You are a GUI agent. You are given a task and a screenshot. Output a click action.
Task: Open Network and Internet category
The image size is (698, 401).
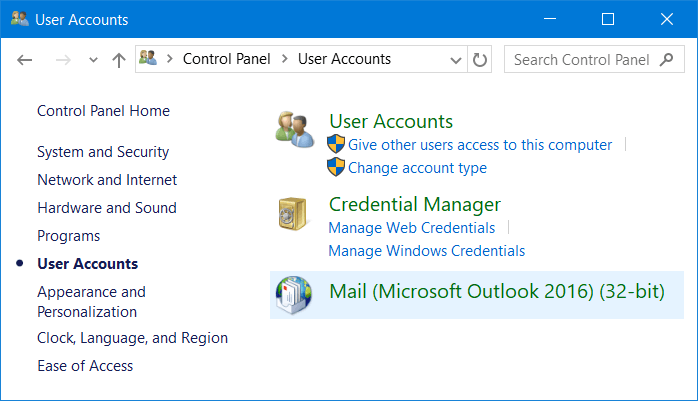(107, 180)
